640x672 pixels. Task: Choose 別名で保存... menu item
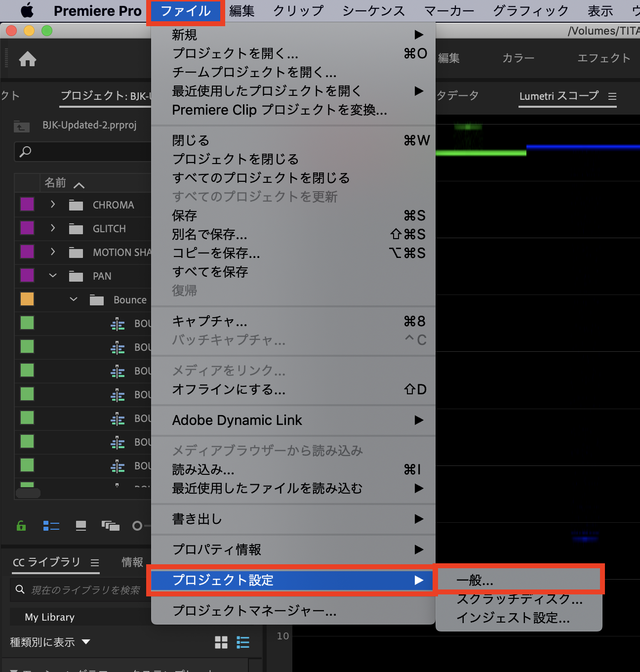click(x=293, y=234)
